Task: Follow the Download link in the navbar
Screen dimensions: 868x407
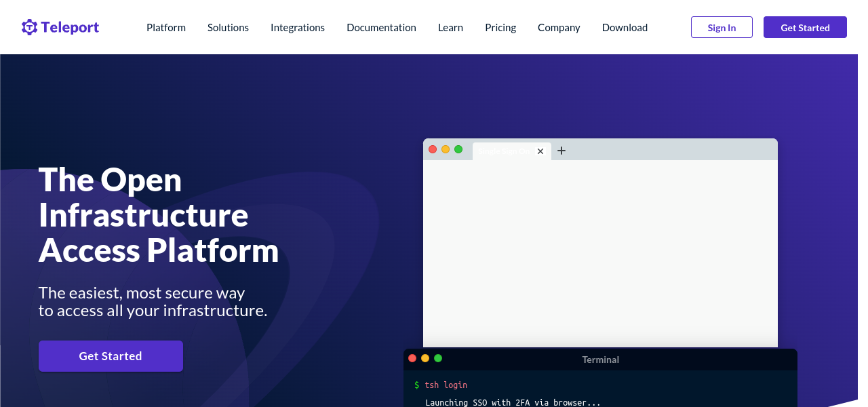Action: click(x=625, y=28)
